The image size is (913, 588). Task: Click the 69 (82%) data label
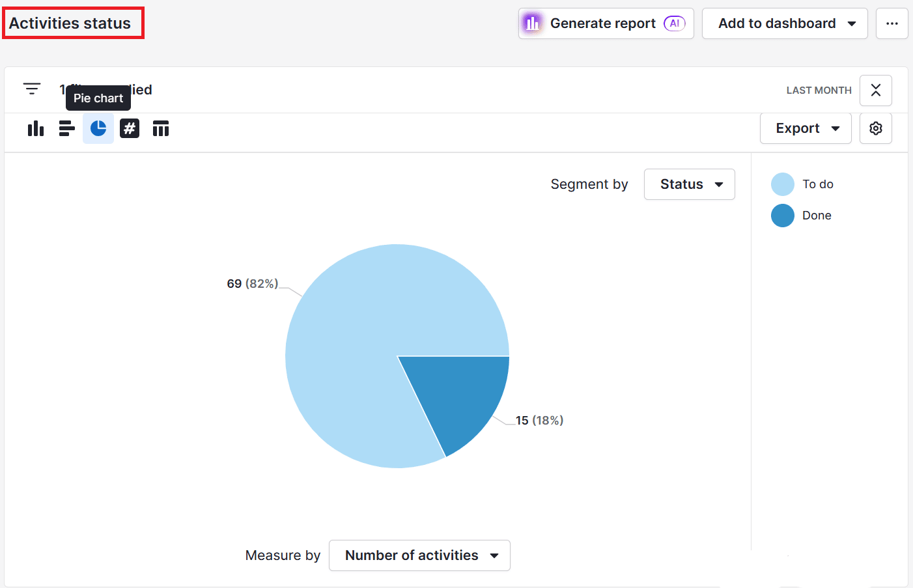click(253, 284)
